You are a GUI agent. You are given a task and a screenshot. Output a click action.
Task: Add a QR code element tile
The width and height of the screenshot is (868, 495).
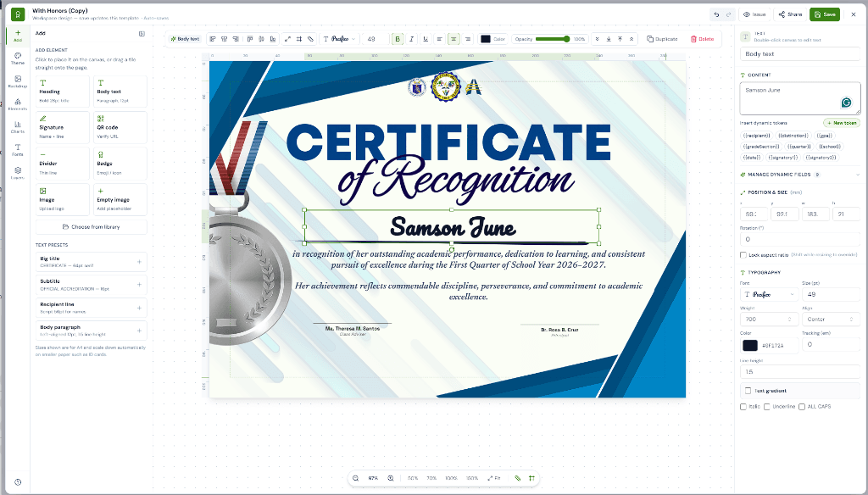coord(120,127)
